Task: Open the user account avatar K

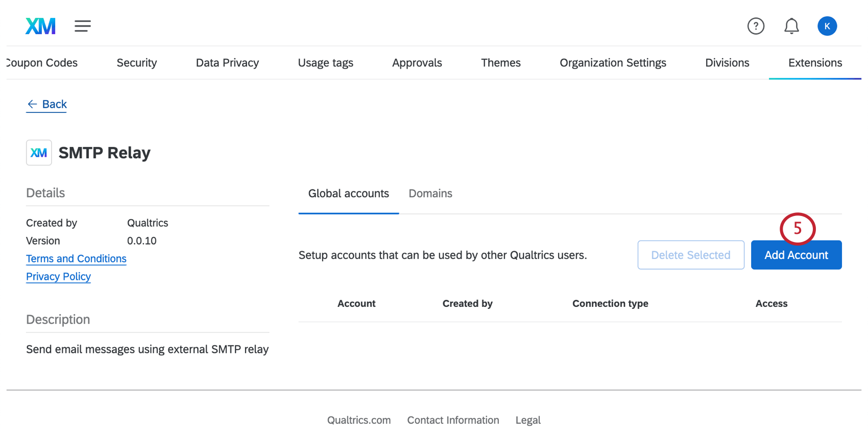Action: [827, 26]
